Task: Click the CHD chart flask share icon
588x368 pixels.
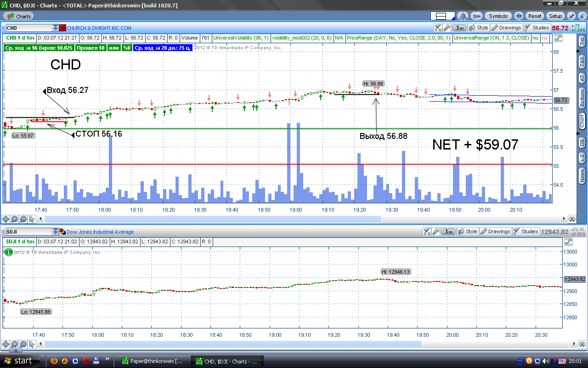Action: [438, 28]
